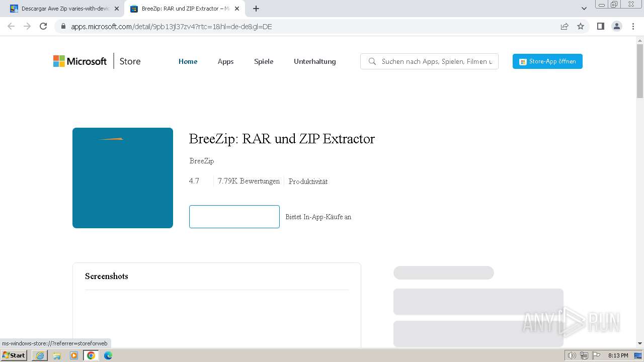Image resolution: width=644 pixels, height=362 pixels.
Task: Click the Chrome taskbar icon
Action: (91, 355)
